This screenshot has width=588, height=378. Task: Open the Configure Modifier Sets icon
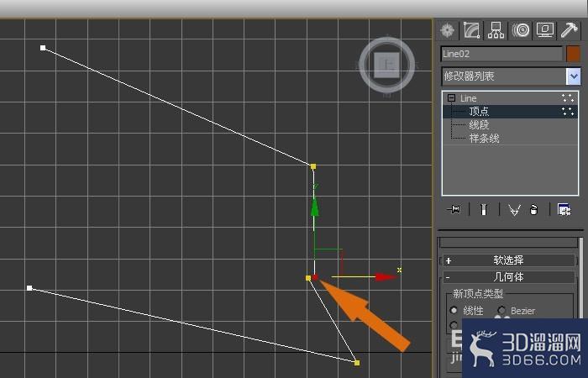pyautogui.click(x=564, y=210)
